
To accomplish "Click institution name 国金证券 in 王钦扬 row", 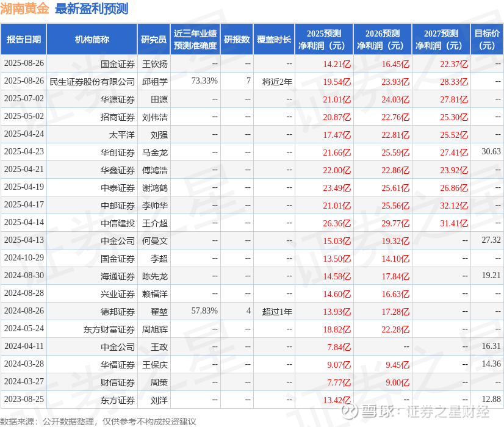I will [x=118, y=64].
